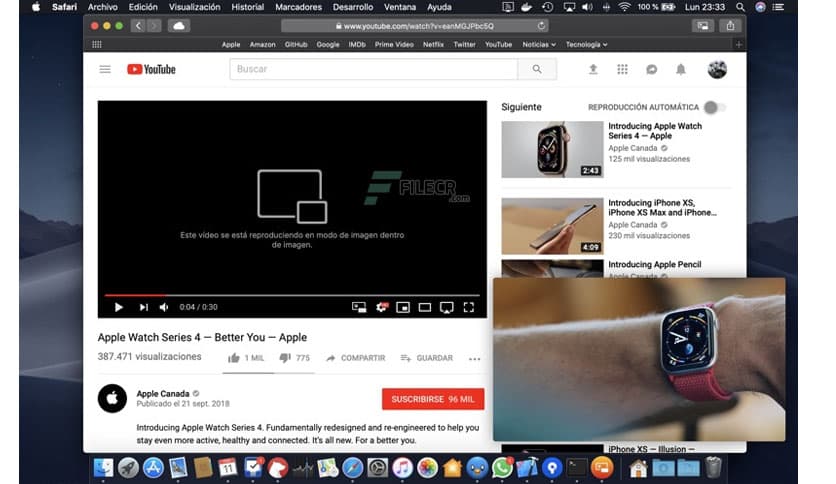Show the Safari favorites grid icon

coord(97,44)
